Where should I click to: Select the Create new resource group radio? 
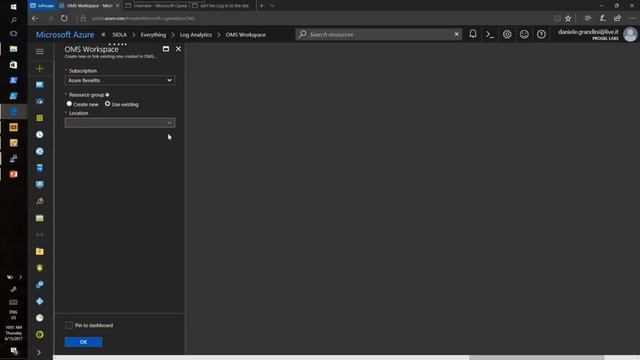(69, 104)
